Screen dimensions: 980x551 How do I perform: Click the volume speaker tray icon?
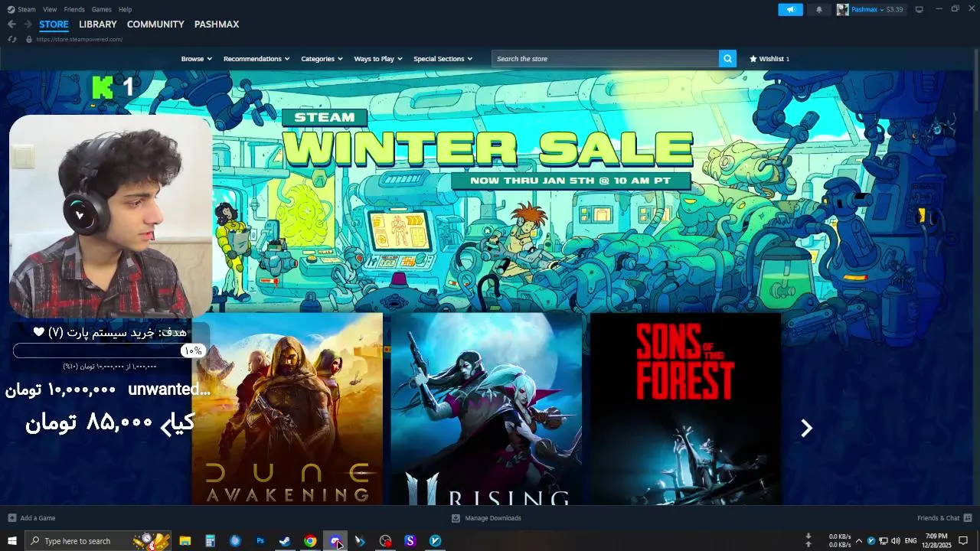click(895, 541)
